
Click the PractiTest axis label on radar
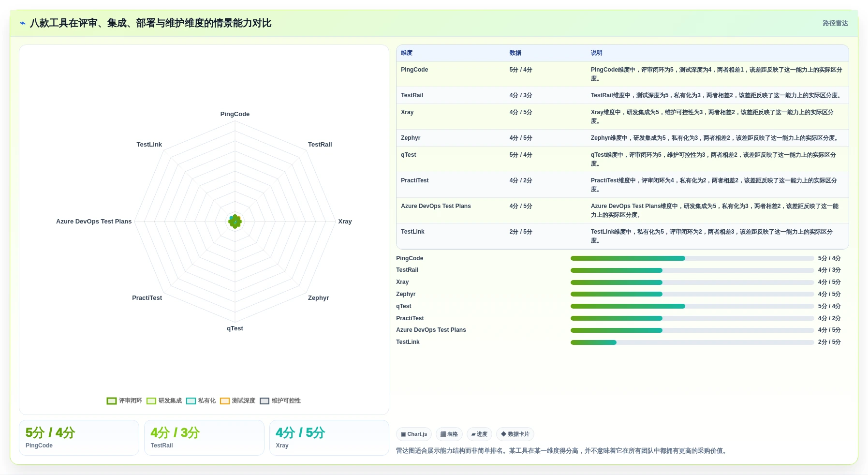coord(147,298)
